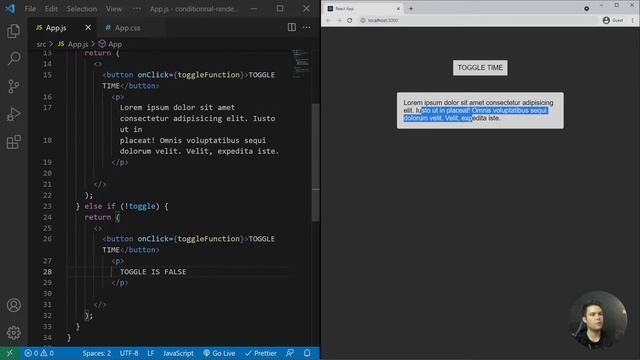Open the Search view in activity bar
Image resolution: width=640 pixels, height=360 pixels.
point(13,59)
